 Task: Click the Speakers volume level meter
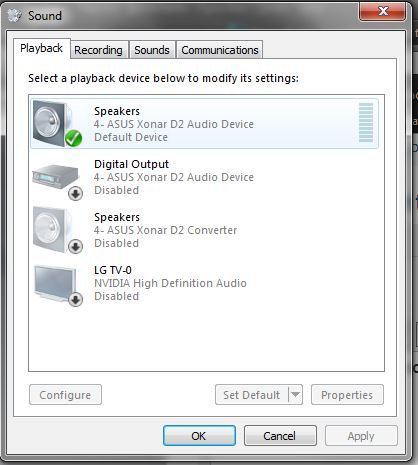(x=366, y=123)
